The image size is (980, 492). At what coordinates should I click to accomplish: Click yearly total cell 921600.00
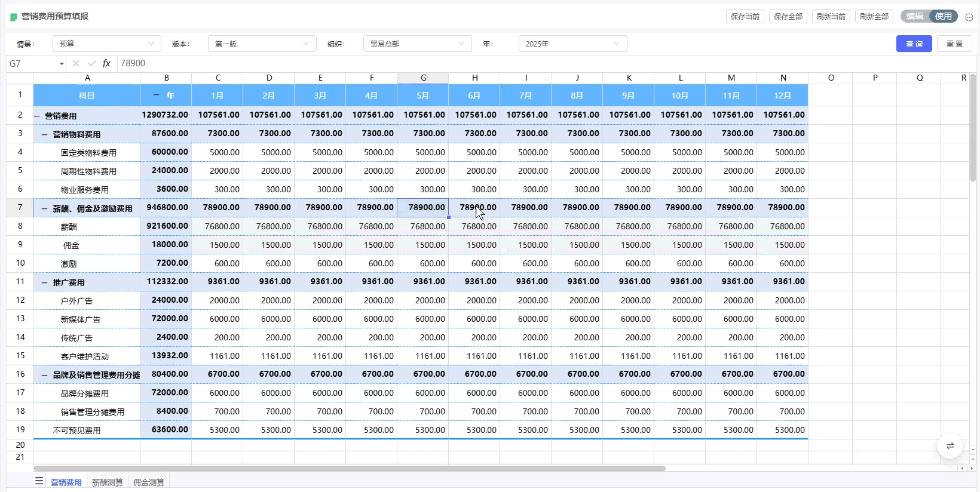[x=166, y=226]
